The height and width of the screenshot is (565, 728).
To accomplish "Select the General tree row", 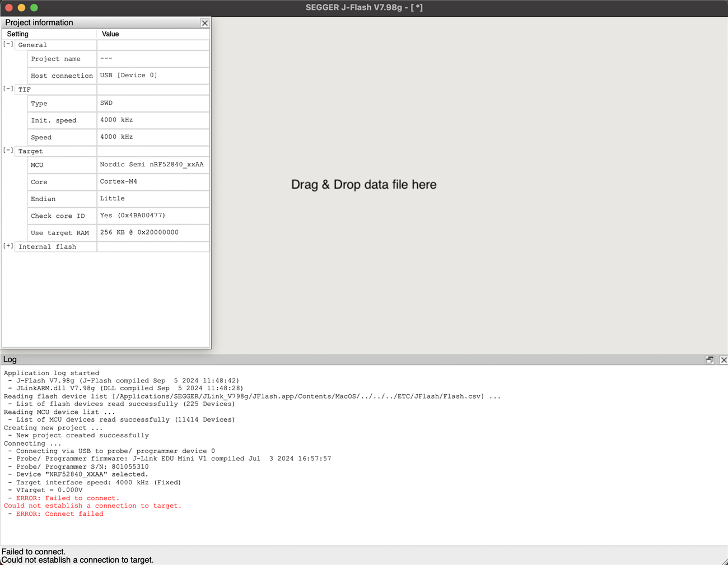I will click(x=112, y=45).
